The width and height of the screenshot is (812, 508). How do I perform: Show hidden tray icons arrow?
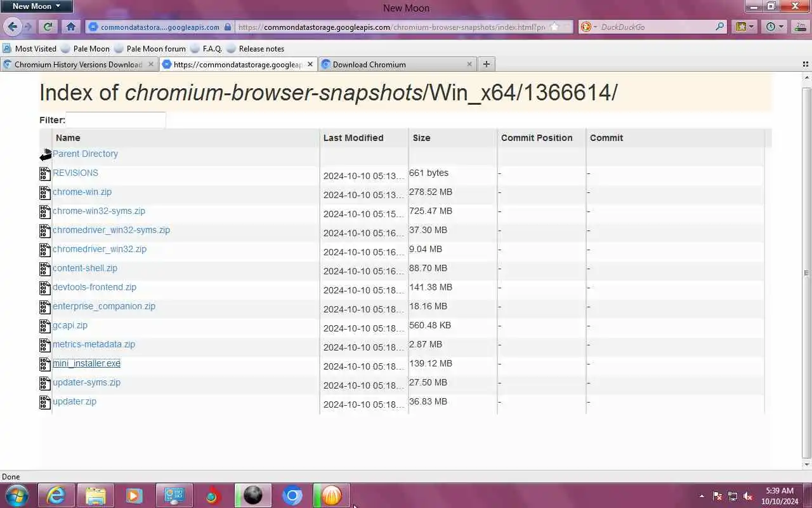tap(702, 496)
